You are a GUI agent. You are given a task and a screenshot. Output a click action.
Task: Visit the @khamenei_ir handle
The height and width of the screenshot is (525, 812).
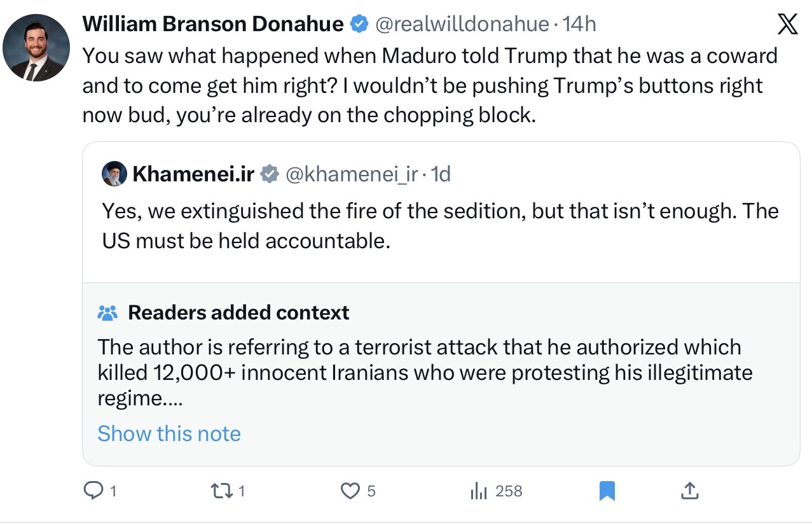pos(352,174)
